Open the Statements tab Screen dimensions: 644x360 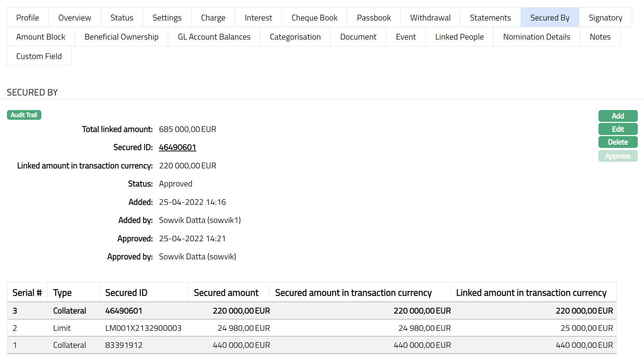click(490, 18)
